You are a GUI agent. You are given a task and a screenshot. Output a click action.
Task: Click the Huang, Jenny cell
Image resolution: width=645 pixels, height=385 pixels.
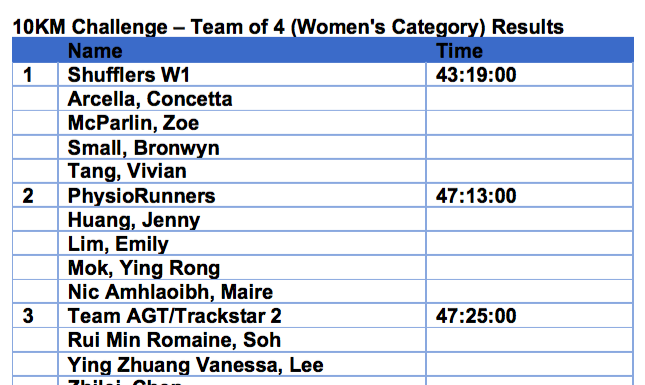click(x=242, y=219)
